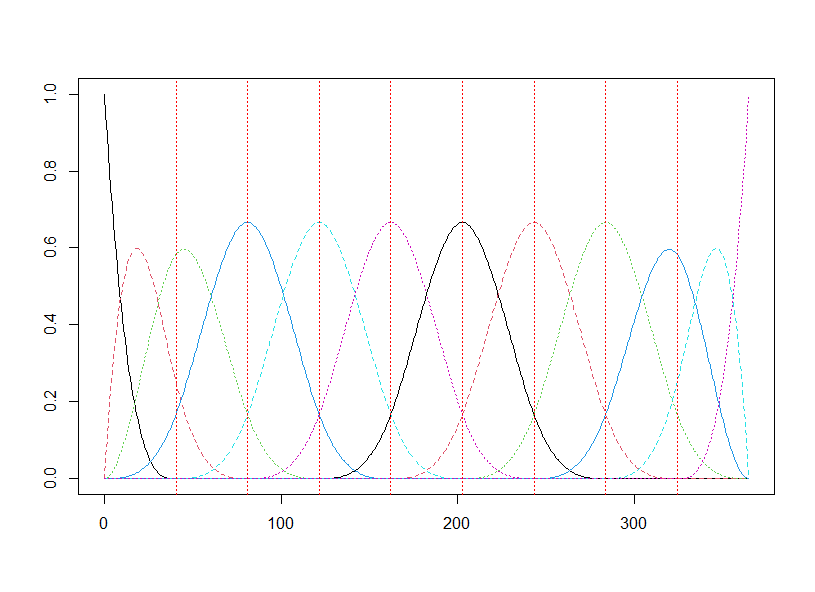Click the y-axis tick label "1.0"
This screenshot has height=592, width=815.
tap(50, 94)
